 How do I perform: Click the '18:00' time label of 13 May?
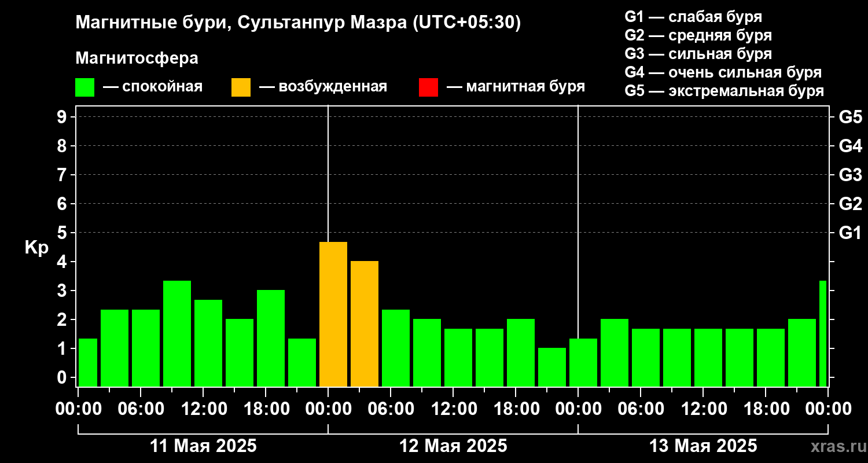click(x=767, y=409)
